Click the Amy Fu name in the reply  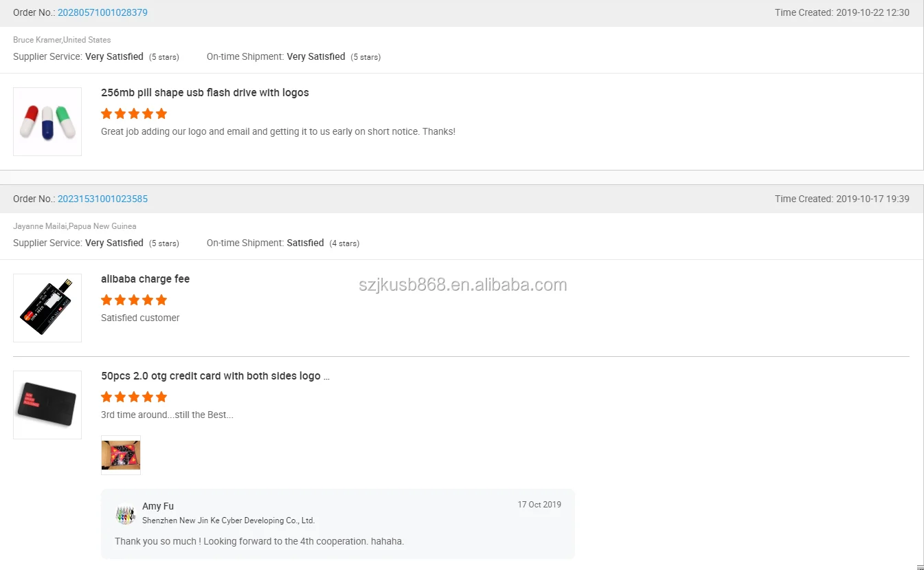click(158, 506)
